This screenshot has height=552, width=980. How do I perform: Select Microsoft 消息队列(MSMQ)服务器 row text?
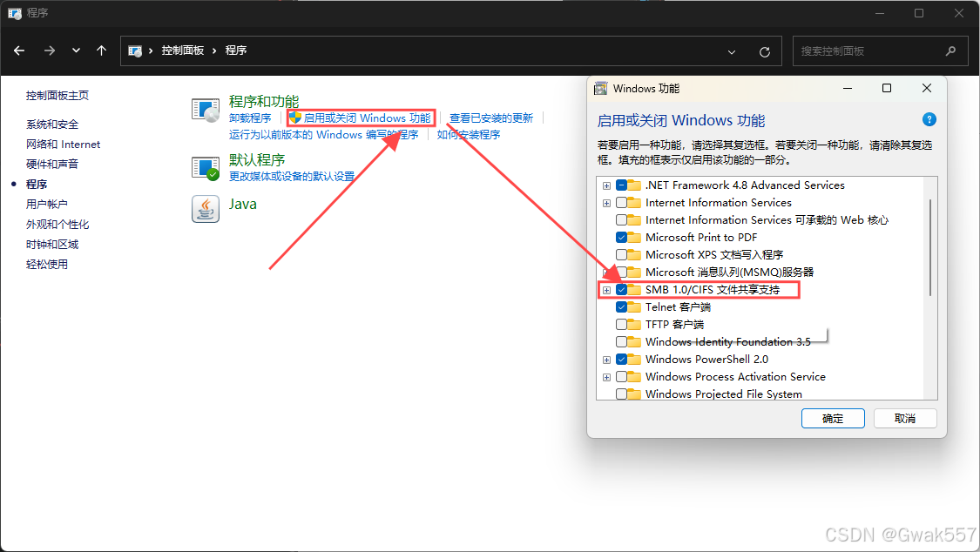click(729, 273)
